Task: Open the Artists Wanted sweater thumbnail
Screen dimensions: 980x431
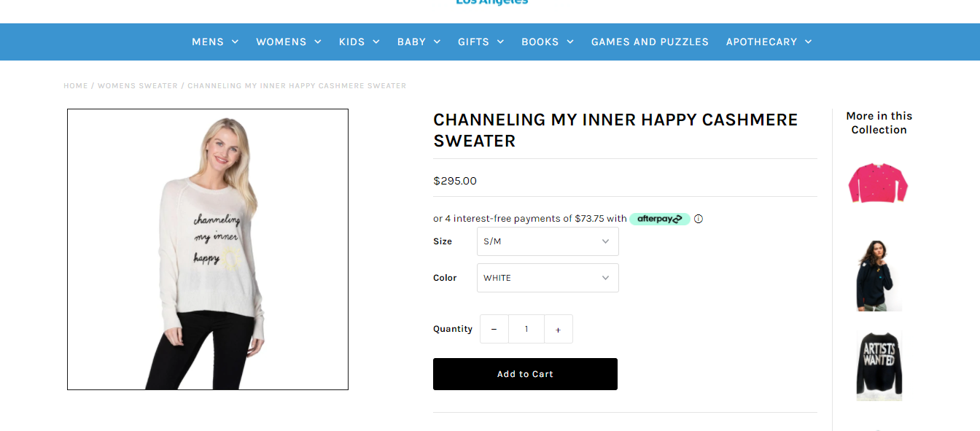Action: click(x=879, y=365)
